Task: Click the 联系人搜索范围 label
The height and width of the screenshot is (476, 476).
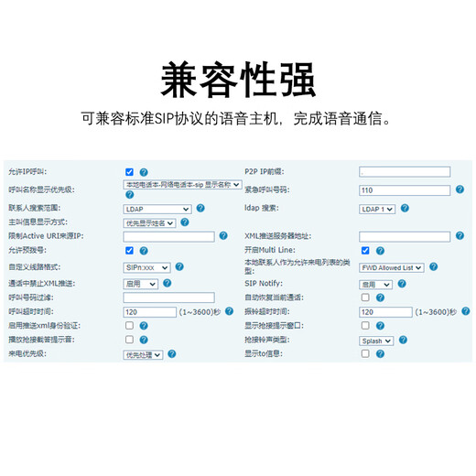Action: pos(35,208)
